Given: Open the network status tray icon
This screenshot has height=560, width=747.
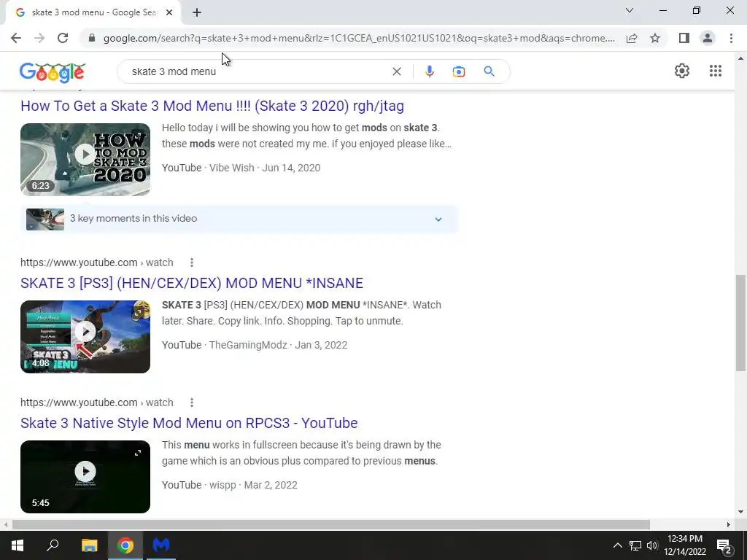Looking at the screenshot, I should [635, 545].
